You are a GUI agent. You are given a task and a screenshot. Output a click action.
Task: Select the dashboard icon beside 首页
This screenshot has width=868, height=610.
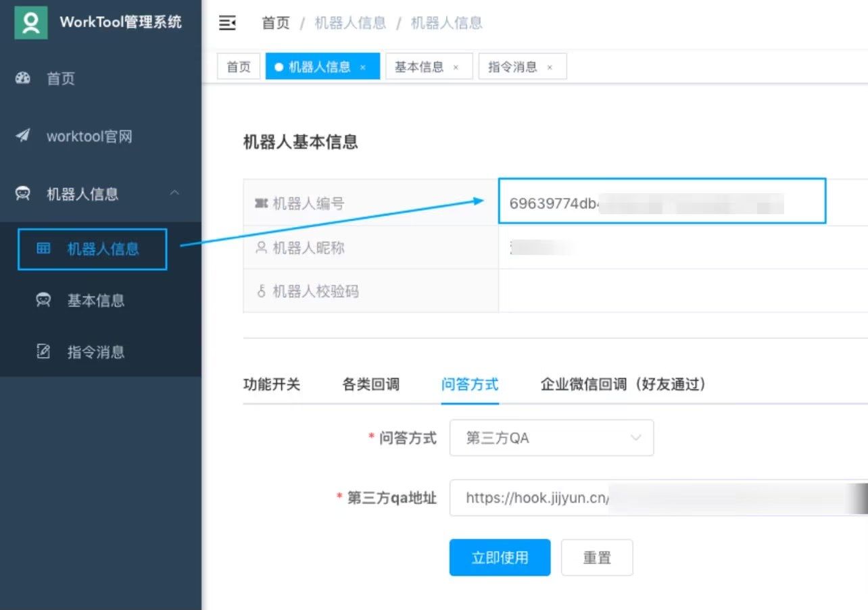click(22, 78)
